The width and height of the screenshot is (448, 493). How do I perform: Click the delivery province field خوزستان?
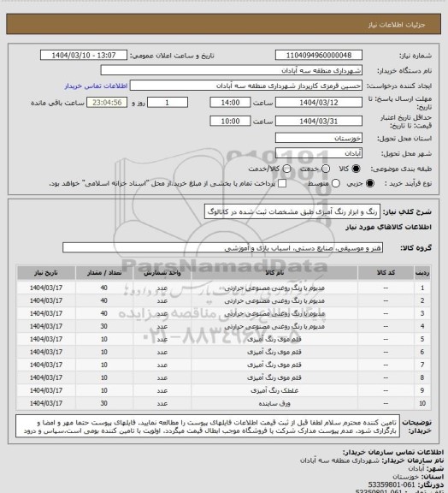click(x=319, y=138)
